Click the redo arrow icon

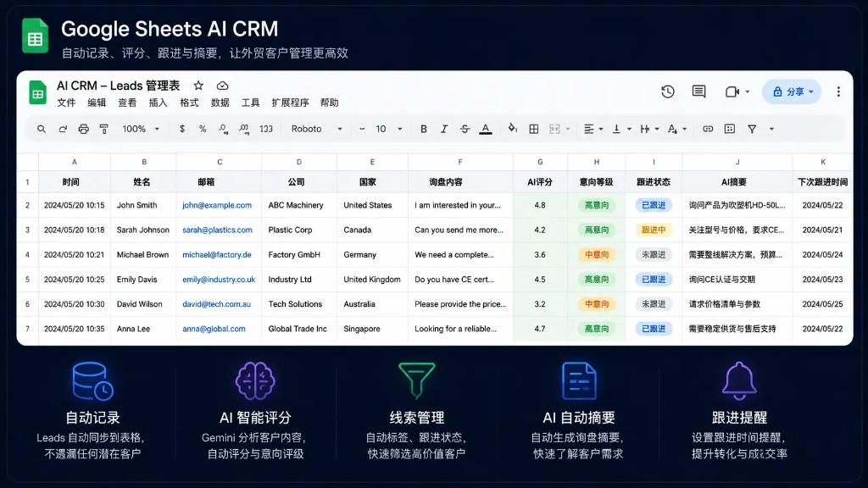(63, 129)
